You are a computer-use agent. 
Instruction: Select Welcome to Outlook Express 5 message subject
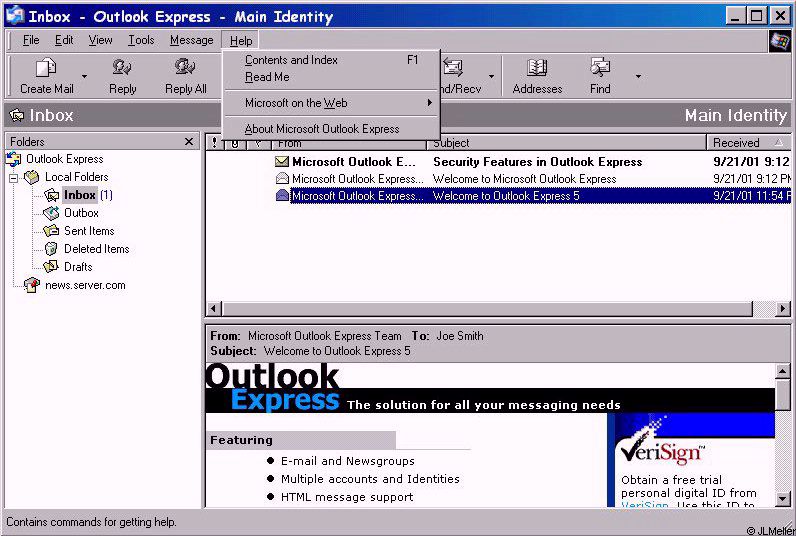coord(506,196)
